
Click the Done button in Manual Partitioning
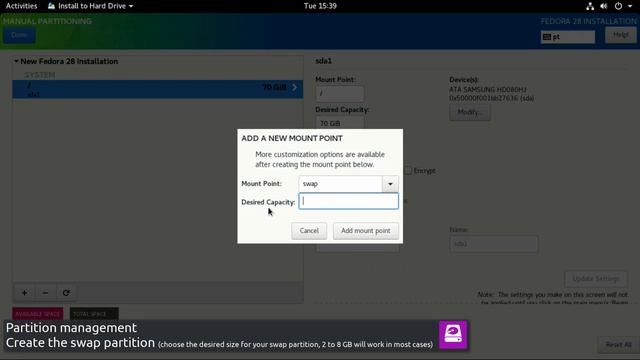(x=19, y=36)
